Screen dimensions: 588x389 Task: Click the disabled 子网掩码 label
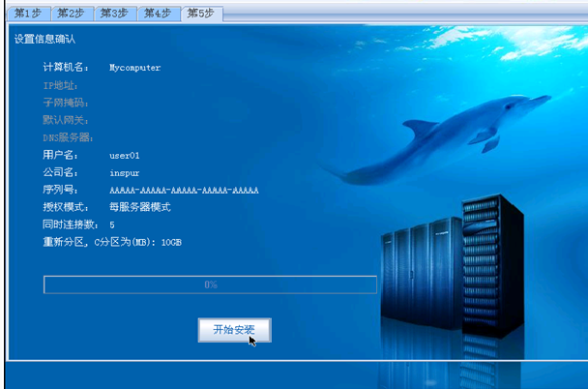click(x=65, y=103)
